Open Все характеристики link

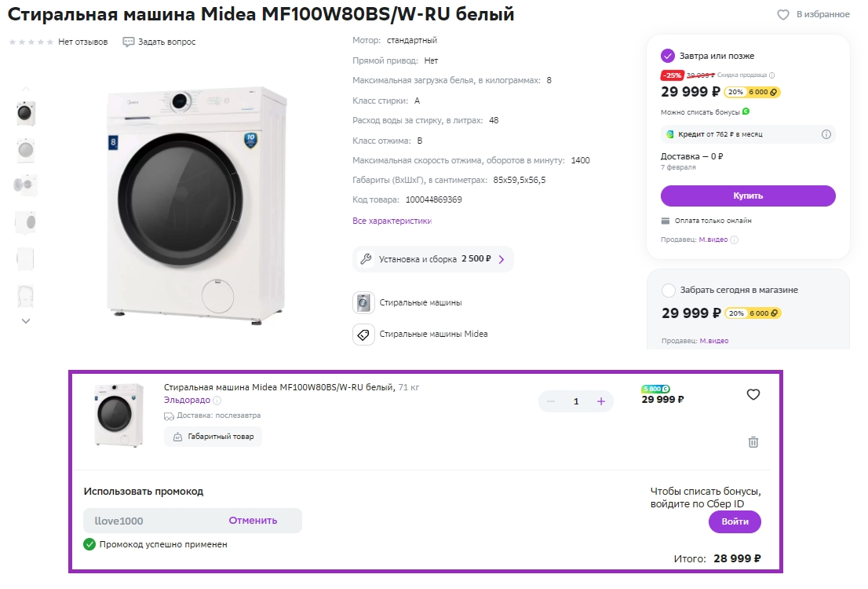[392, 221]
